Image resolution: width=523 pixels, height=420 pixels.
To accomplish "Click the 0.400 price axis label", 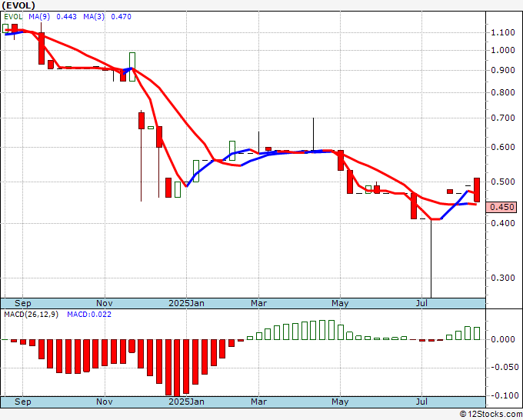I will pos(503,223).
